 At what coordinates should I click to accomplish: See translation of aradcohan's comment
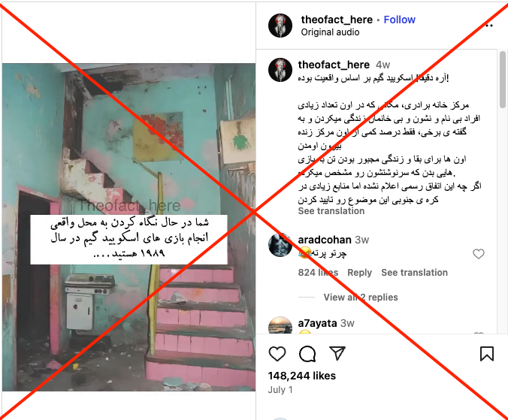[414, 273]
